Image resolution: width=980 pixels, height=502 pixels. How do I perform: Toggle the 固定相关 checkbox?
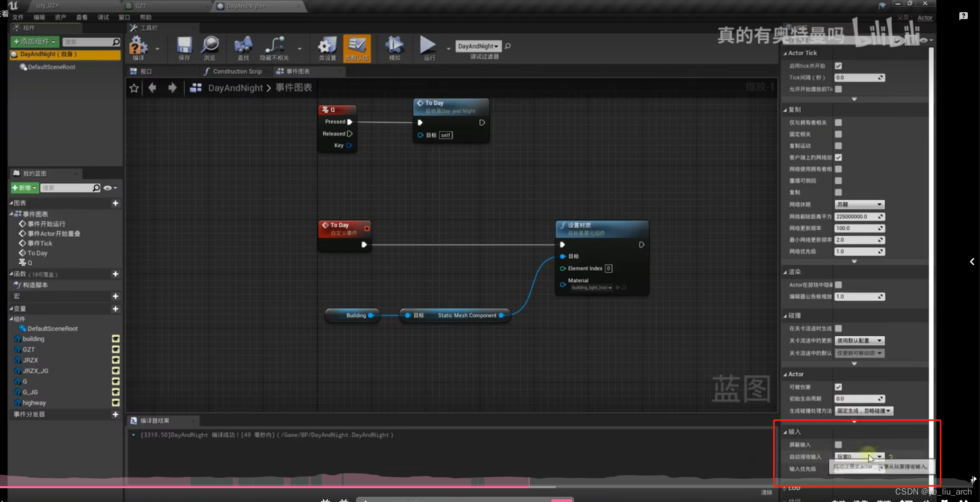[x=838, y=134]
